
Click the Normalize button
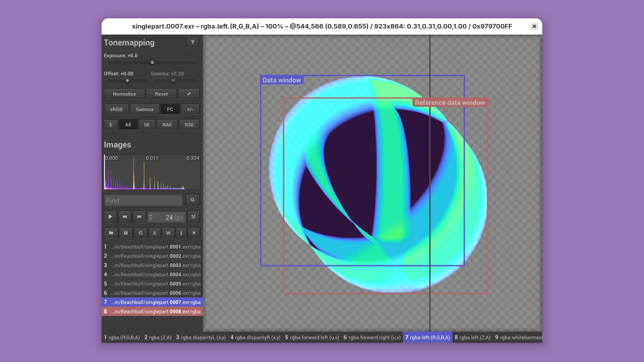click(124, 94)
